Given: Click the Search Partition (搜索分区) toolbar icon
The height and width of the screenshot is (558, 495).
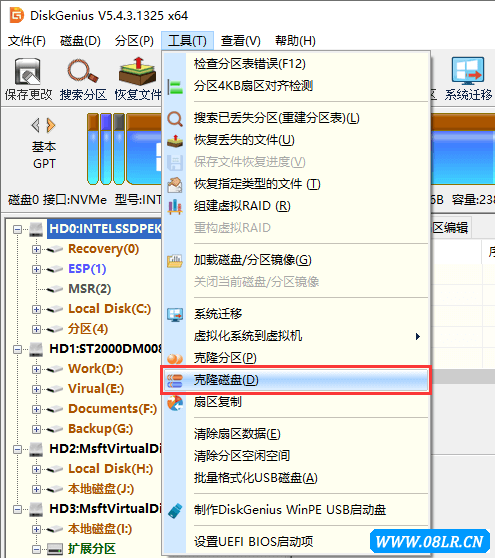Looking at the screenshot, I should click(83, 72).
